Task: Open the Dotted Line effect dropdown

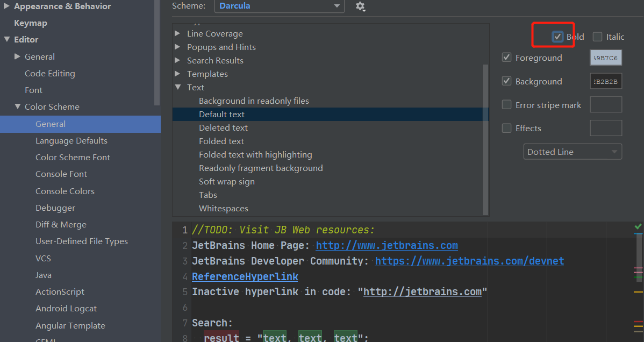Action: coord(573,152)
